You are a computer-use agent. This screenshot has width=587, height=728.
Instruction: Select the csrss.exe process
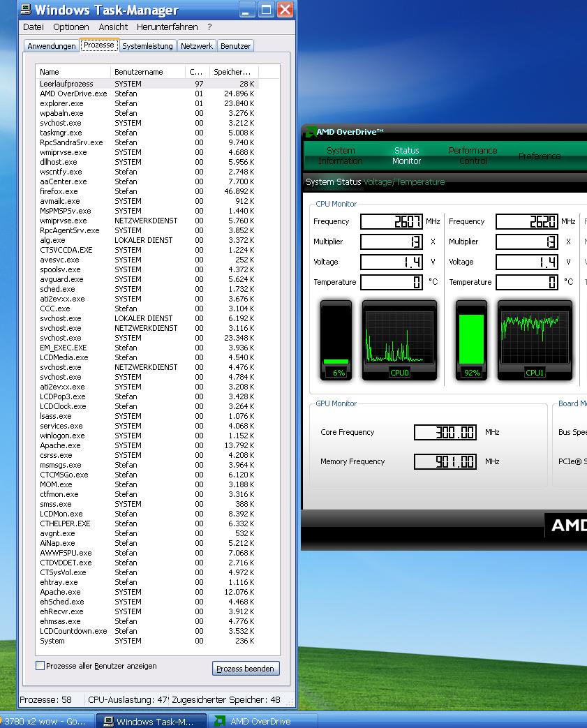pyautogui.click(x=147, y=455)
